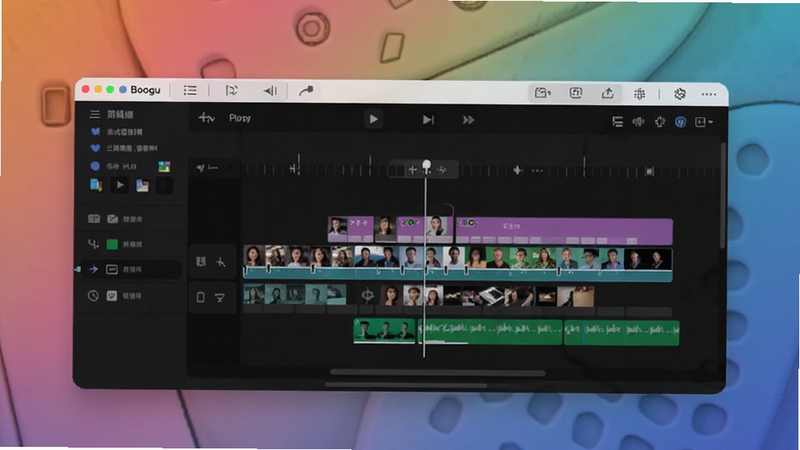Select the first purple clip on top track
Viewport: 800px width, 450px height.
[351, 229]
